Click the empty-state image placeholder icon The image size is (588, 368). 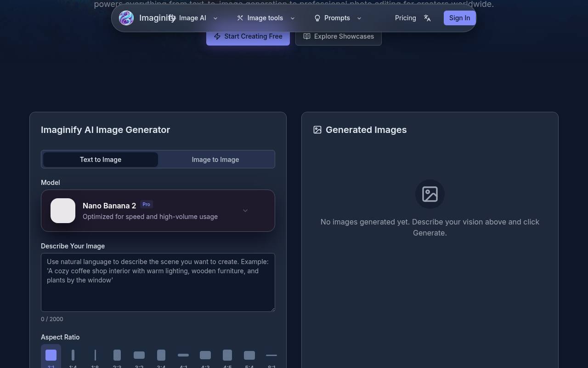coord(430,194)
